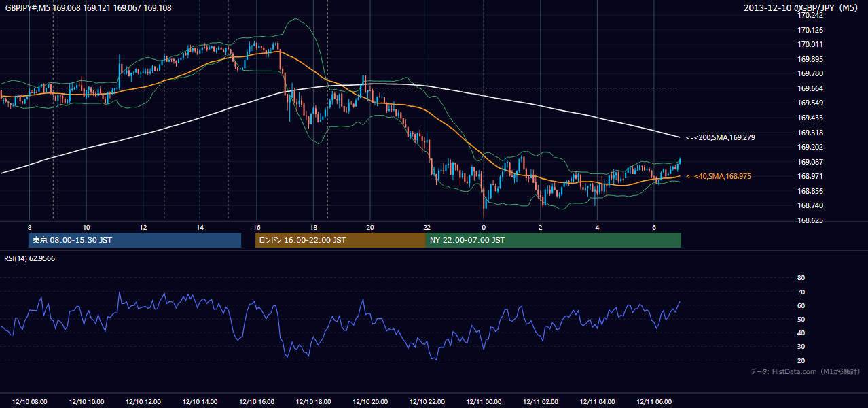This screenshot has height=408, width=868.
Task: Click price axis value 169.318
Action: click(810, 133)
